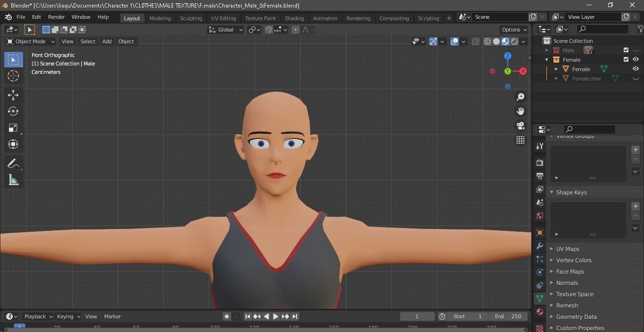Open the Global transform orientation dropdown
The height and width of the screenshot is (332, 644).
click(x=225, y=30)
